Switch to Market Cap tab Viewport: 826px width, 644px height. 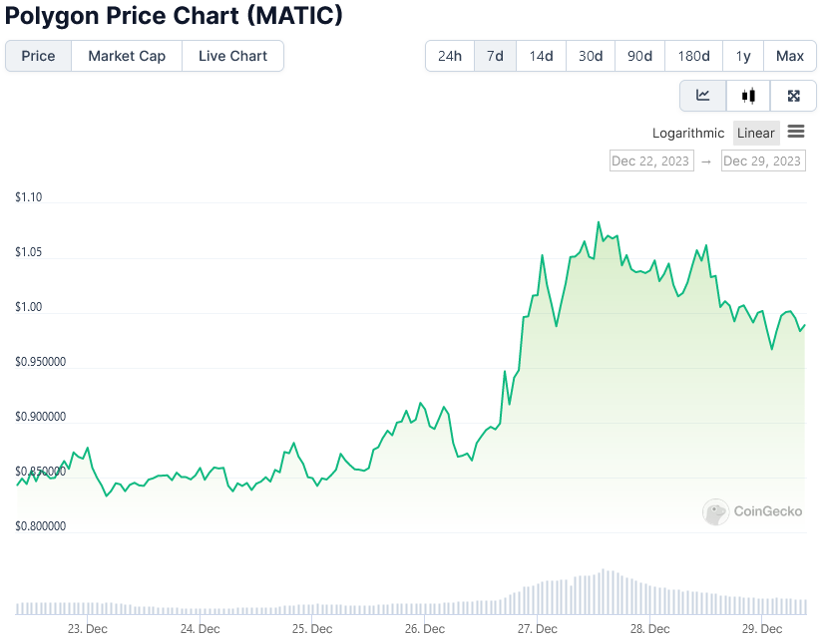[127, 56]
